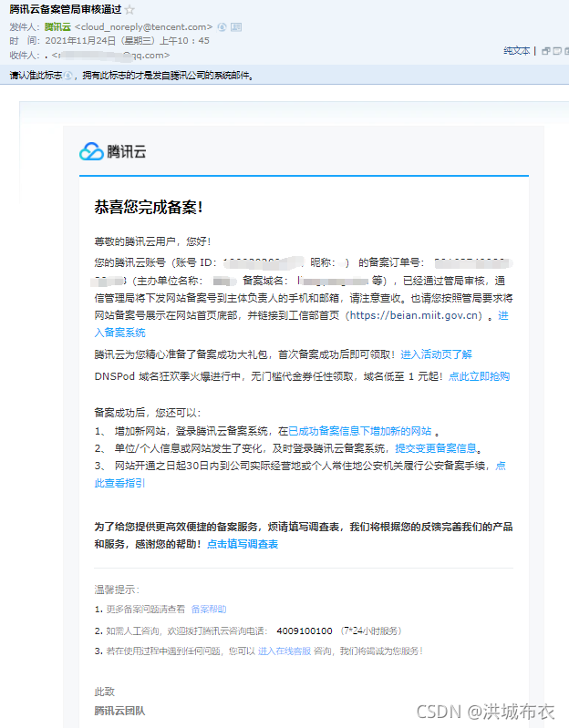Open the 备案帮助 help link
This screenshot has width=569, height=728.
[209, 610]
